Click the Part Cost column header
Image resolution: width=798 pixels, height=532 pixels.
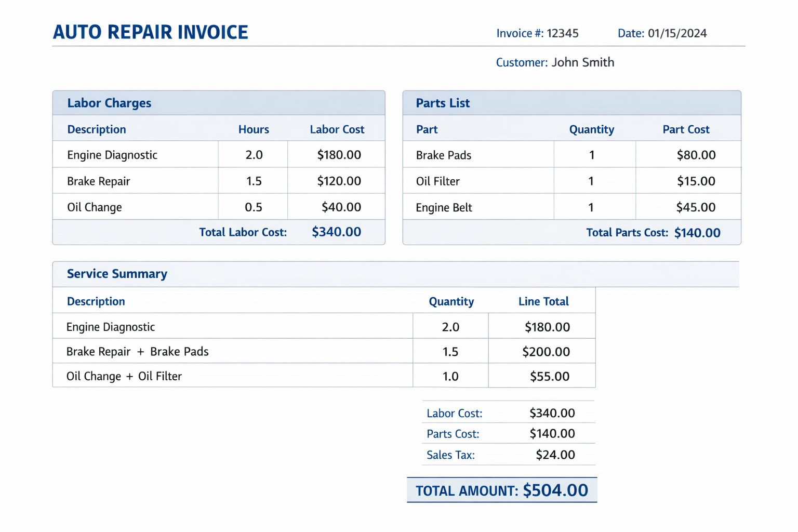pyautogui.click(x=685, y=129)
